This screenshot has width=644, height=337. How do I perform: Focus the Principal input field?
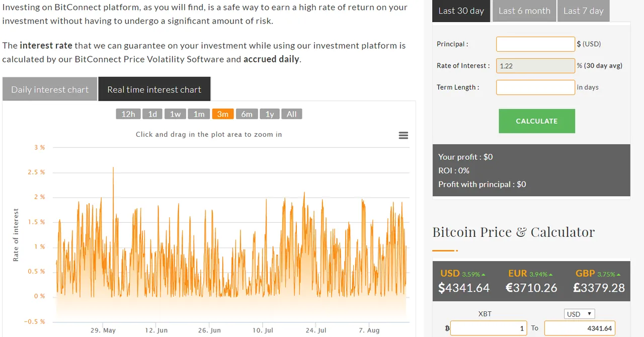(x=535, y=44)
